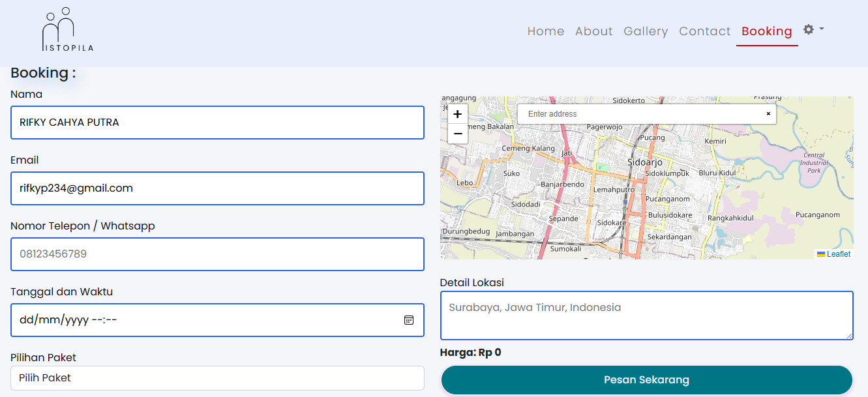Click the Tanggal dan Waktu field

196,320
